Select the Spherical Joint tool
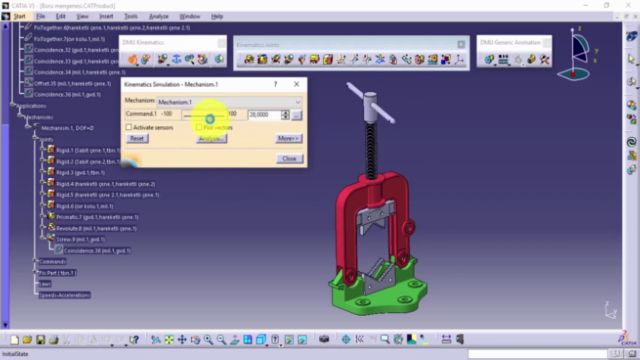640x360 pixels. (x=302, y=60)
